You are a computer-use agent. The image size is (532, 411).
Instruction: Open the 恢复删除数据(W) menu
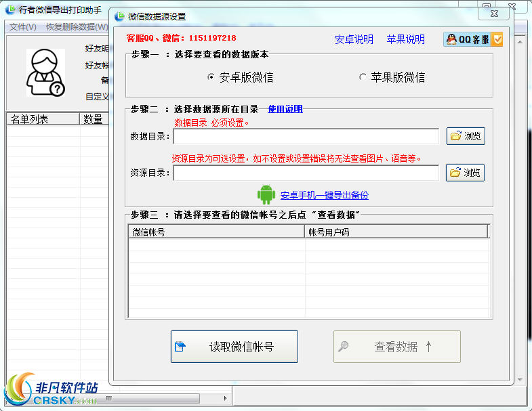pyautogui.click(x=77, y=27)
